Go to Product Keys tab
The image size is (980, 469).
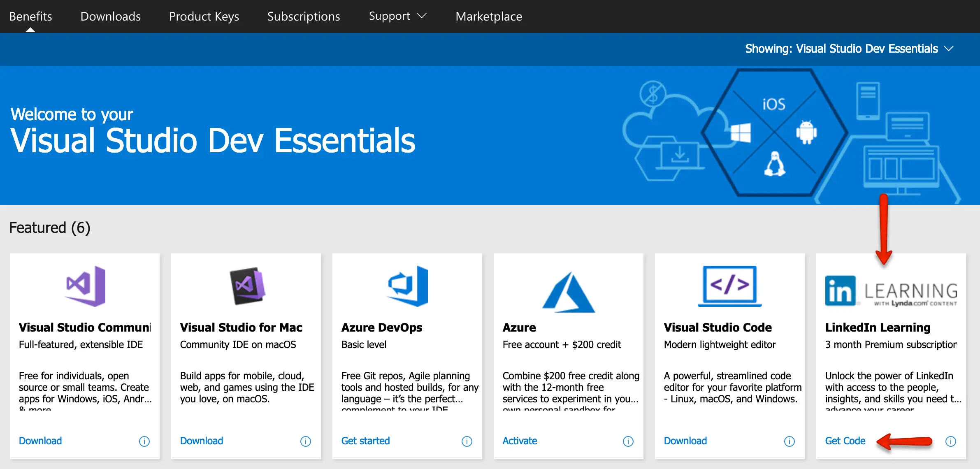pos(204,16)
